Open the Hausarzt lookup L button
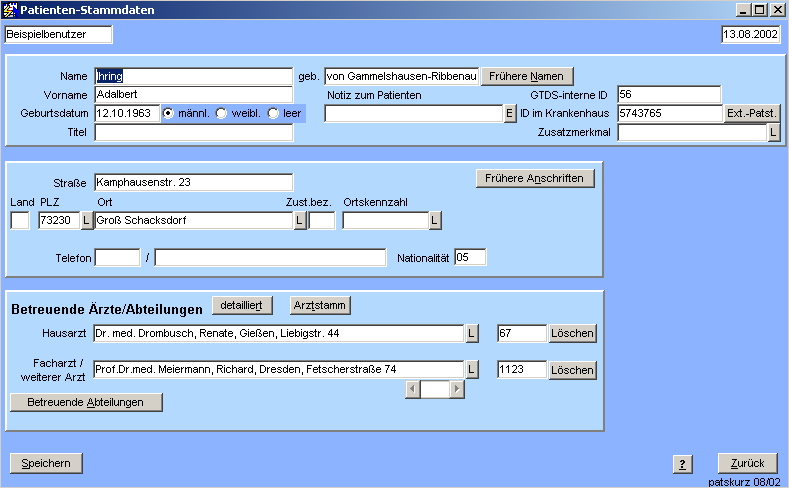This screenshot has width=789, height=488. (472, 333)
